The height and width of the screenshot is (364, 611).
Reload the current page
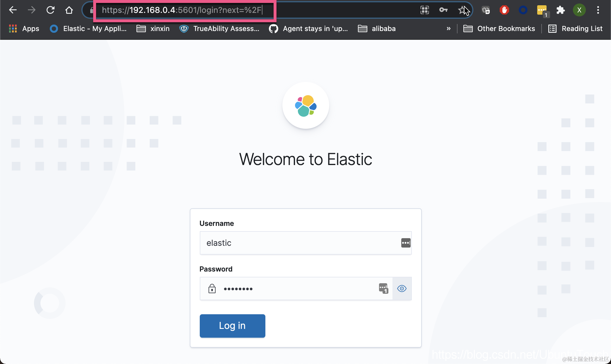[50, 10]
